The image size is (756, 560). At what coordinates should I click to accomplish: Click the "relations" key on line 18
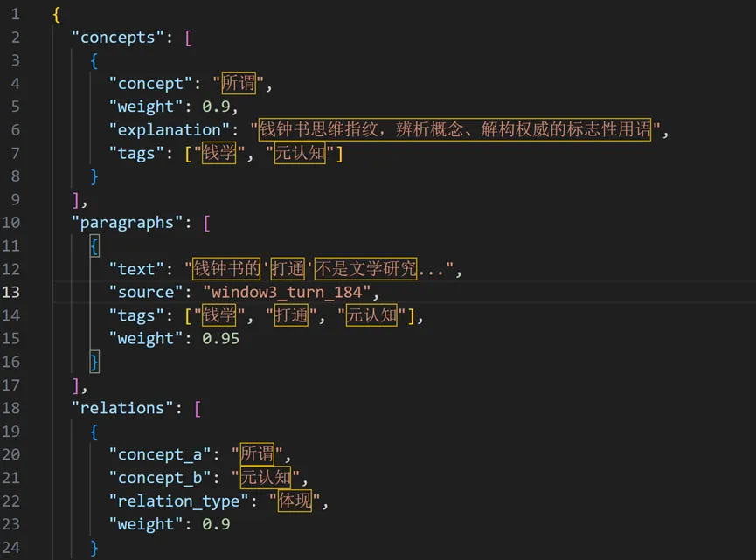coord(122,408)
